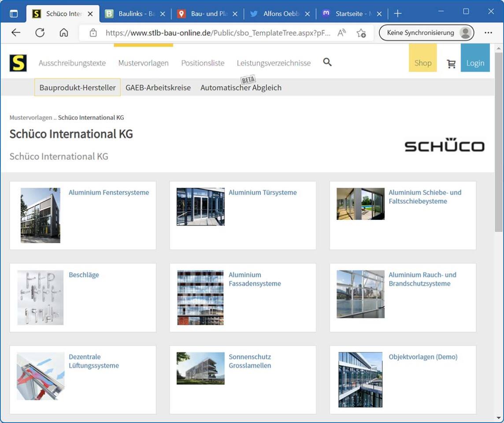Click the vertical scrollbar thumb

pyautogui.click(x=499, y=142)
